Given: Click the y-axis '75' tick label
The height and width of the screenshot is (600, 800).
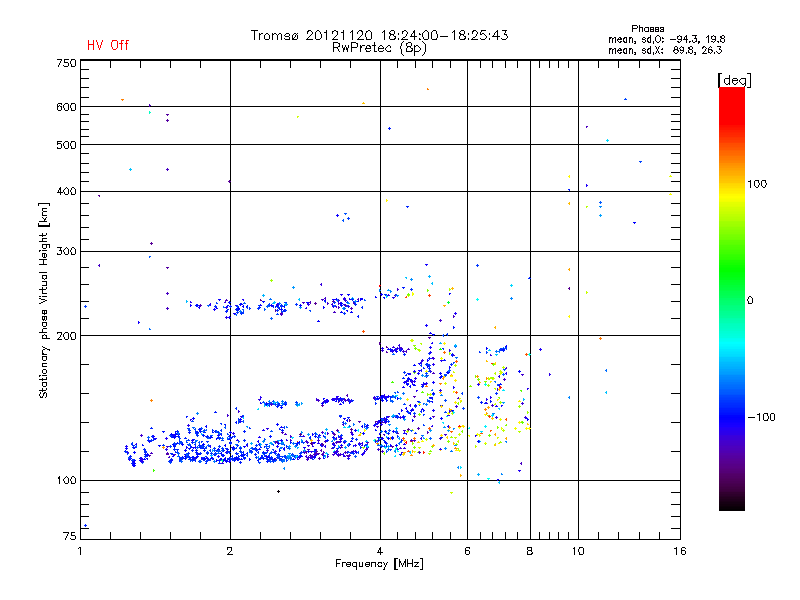Looking at the screenshot, I should coord(70,536).
